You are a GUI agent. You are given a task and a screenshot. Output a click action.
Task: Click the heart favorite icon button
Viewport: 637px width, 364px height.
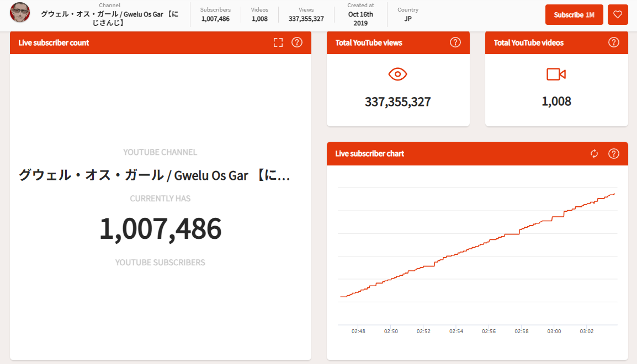618,15
